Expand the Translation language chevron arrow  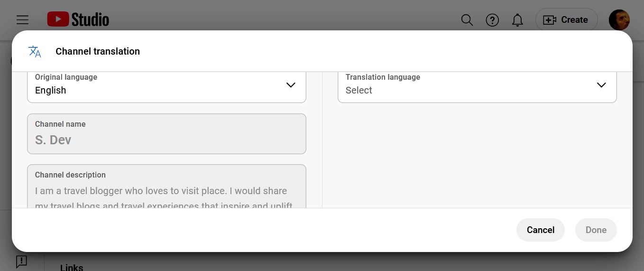tap(601, 85)
